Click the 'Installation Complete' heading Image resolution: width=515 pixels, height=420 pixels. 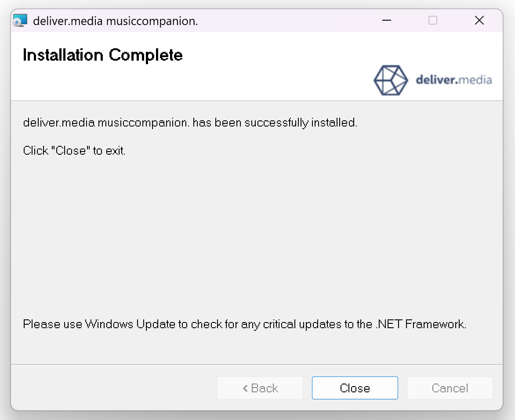point(102,55)
